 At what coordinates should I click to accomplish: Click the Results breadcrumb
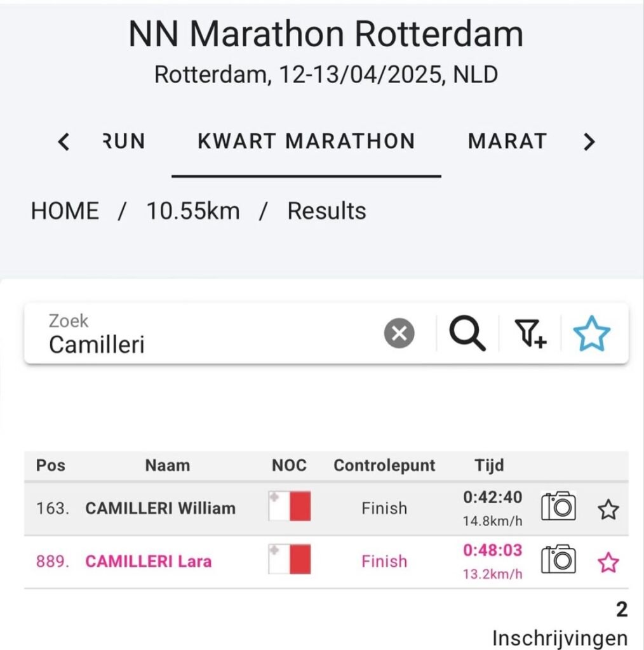pyautogui.click(x=327, y=211)
